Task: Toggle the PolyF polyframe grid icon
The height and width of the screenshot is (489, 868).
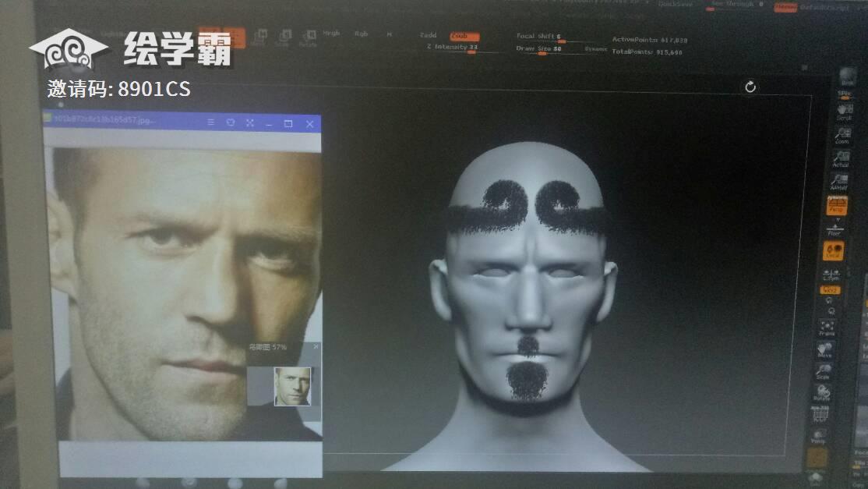Action: [x=820, y=414]
